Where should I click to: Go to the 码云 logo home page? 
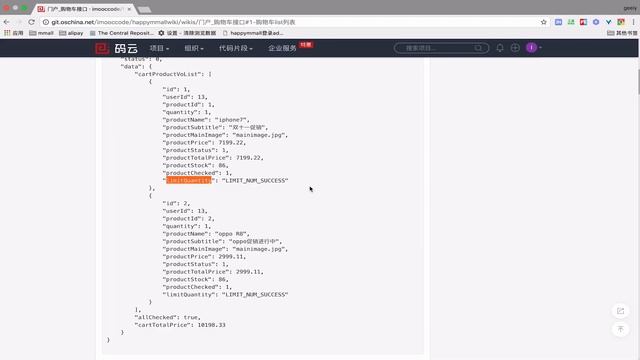coord(116,48)
